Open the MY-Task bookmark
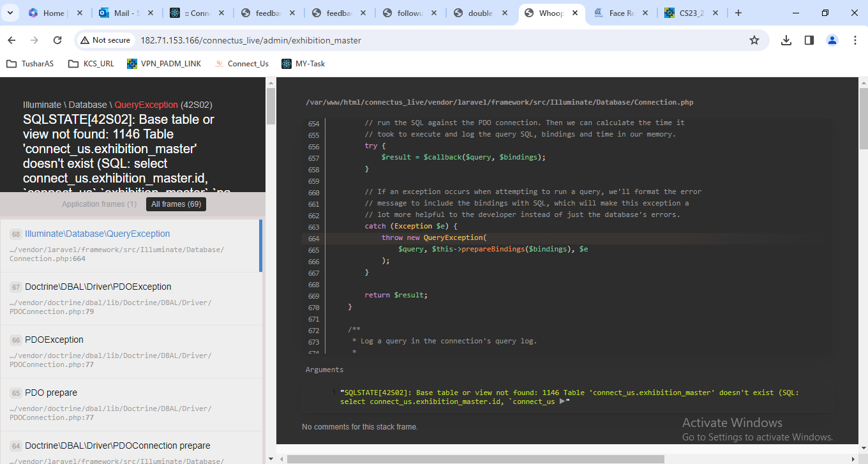 tap(303, 64)
